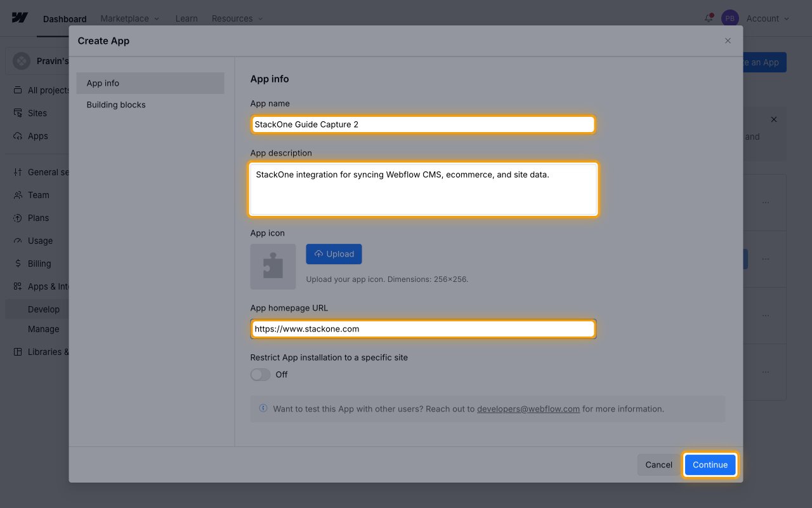Click the Off label beside the toggle
The width and height of the screenshot is (812, 508).
tap(282, 375)
